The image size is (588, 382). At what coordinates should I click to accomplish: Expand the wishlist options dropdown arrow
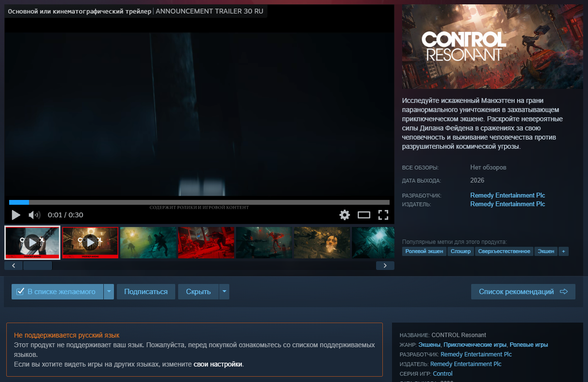109,292
